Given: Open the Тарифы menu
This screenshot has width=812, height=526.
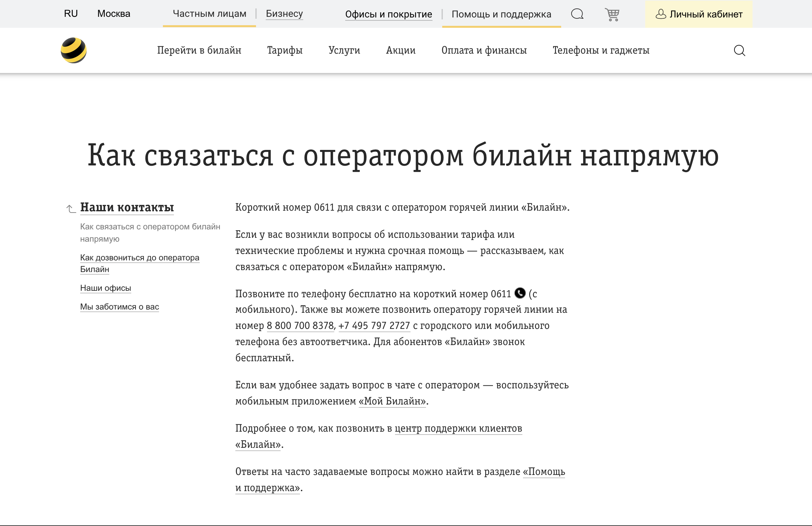Looking at the screenshot, I should click(x=285, y=50).
